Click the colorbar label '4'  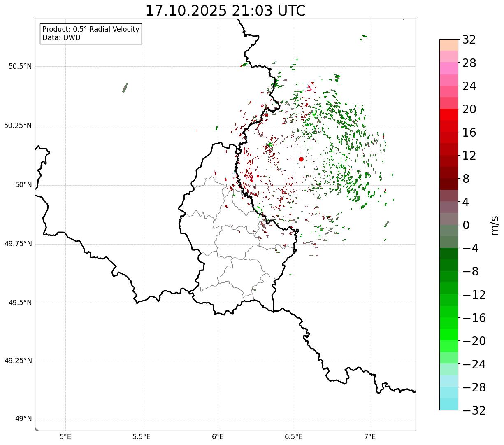click(x=466, y=202)
